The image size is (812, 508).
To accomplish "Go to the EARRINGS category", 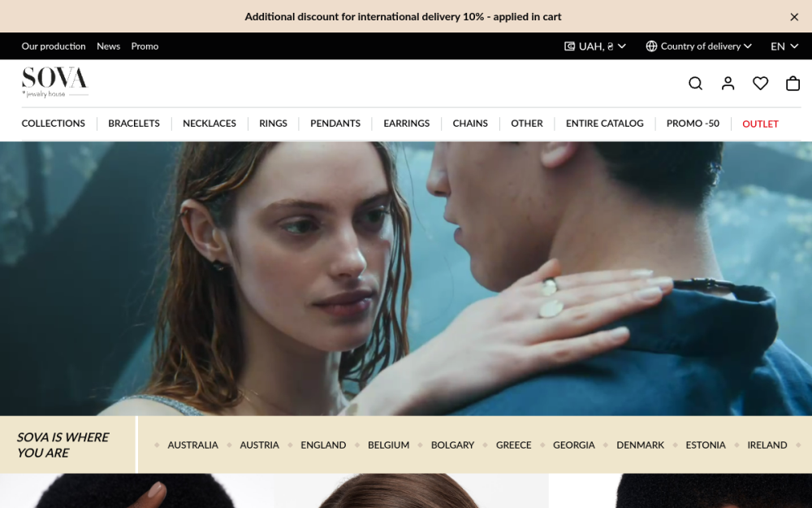I will coord(407,124).
